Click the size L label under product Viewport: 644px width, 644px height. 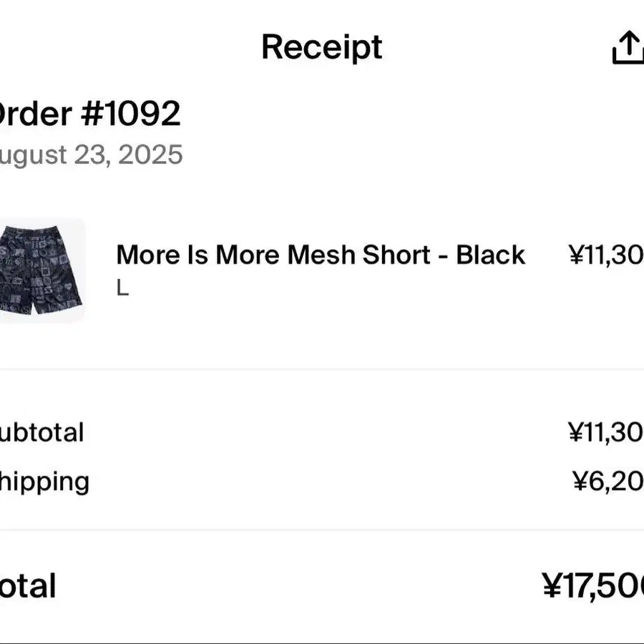tap(123, 288)
